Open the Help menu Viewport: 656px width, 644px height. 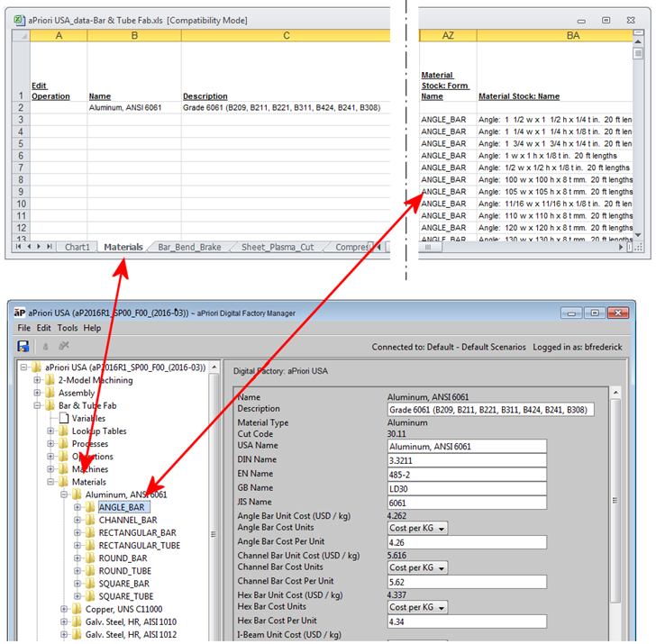pos(92,328)
